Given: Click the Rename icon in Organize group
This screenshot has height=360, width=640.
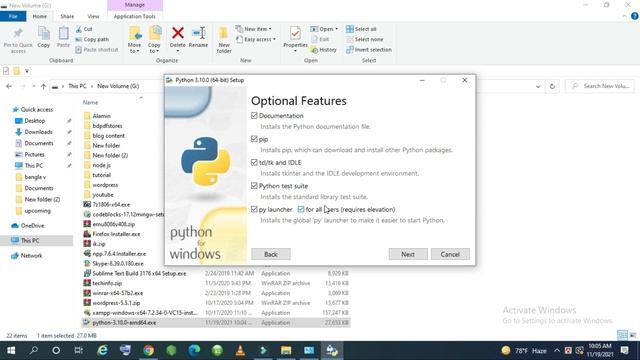Looking at the screenshot, I should [199, 33].
